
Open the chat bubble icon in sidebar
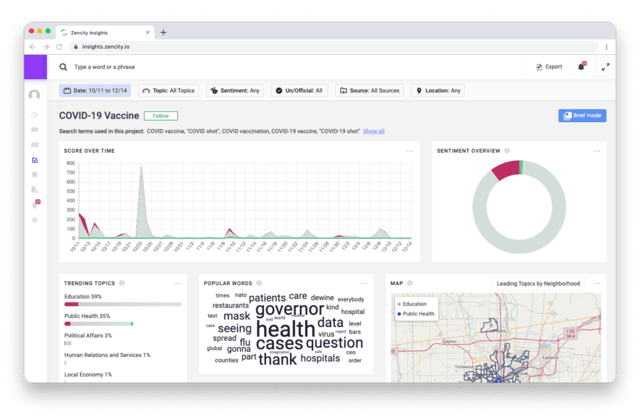pos(35,130)
